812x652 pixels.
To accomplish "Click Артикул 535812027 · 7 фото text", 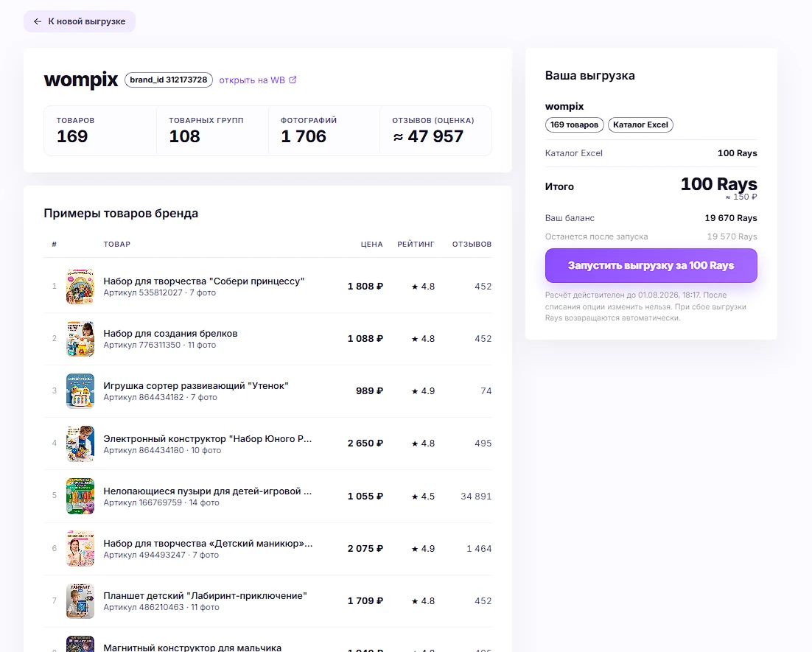I will pos(159,293).
